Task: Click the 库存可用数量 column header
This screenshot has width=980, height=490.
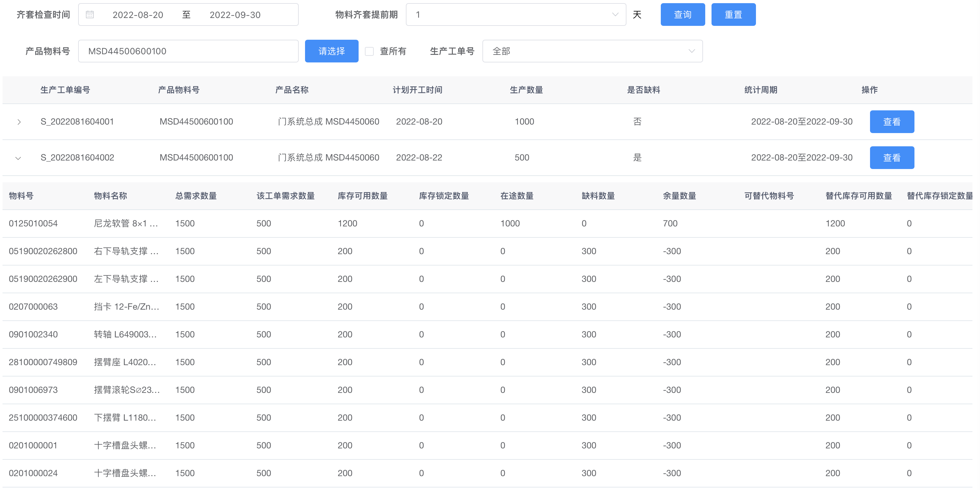Action: click(363, 196)
